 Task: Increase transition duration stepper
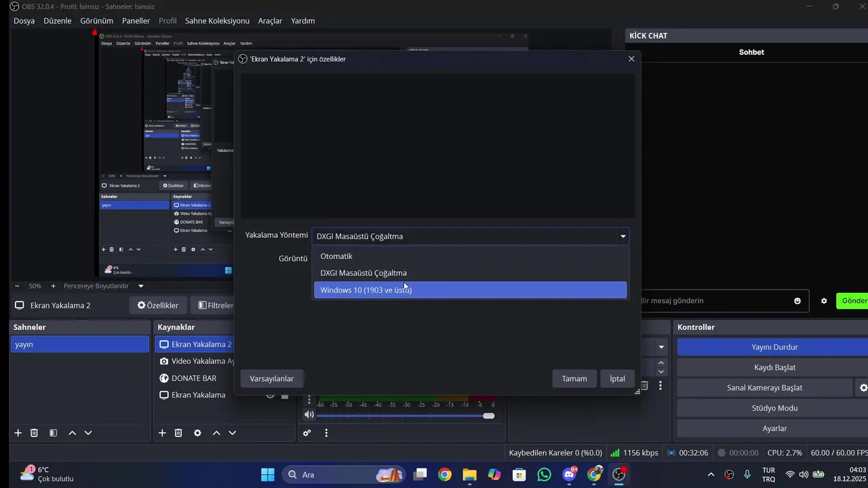pyautogui.click(x=661, y=363)
